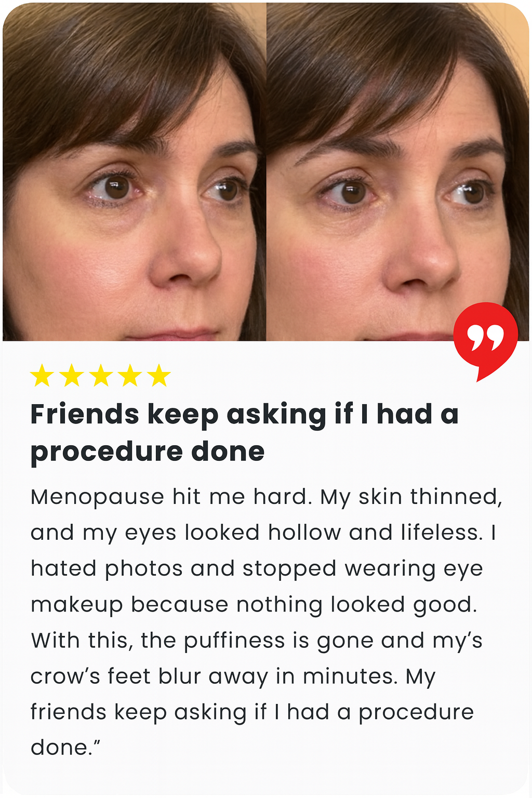
Task: Select the second yellow rating star
Action: click(x=71, y=375)
